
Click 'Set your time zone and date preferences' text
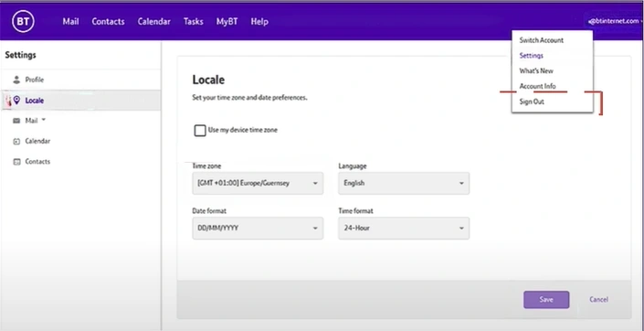click(249, 98)
